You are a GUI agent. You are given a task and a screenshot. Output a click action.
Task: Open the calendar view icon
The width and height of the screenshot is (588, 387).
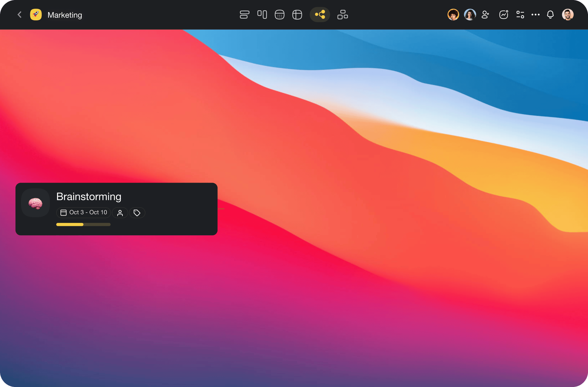280,15
